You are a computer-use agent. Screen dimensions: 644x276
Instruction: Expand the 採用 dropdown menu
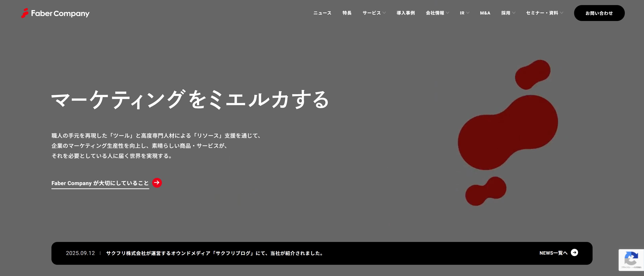pyautogui.click(x=508, y=13)
